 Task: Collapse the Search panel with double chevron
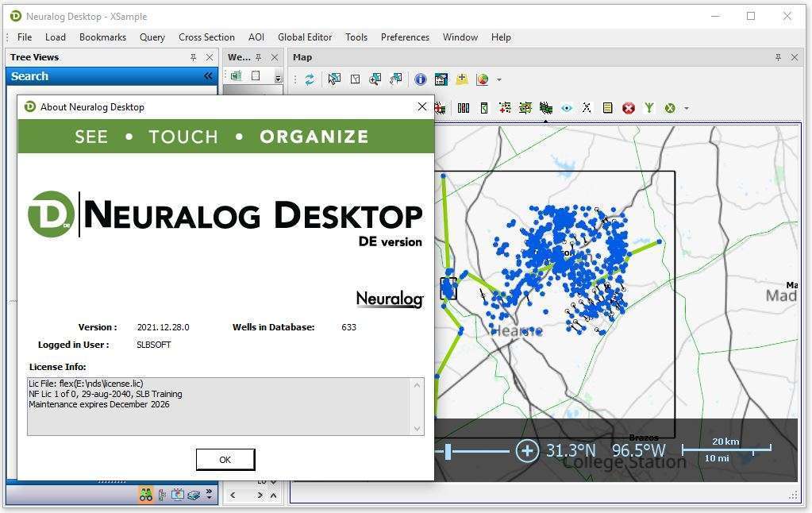(208, 75)
